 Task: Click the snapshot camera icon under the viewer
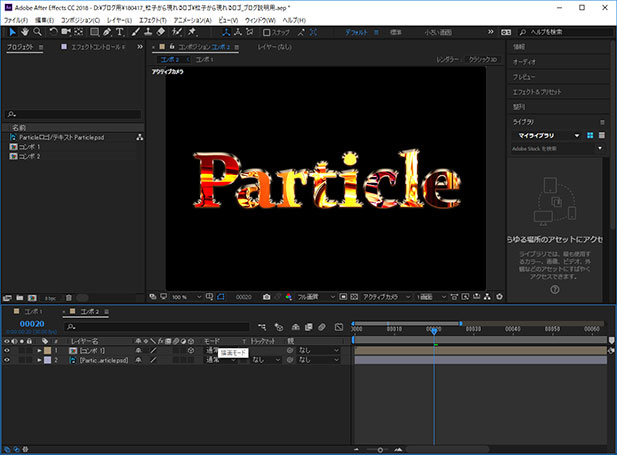(267, 297)
